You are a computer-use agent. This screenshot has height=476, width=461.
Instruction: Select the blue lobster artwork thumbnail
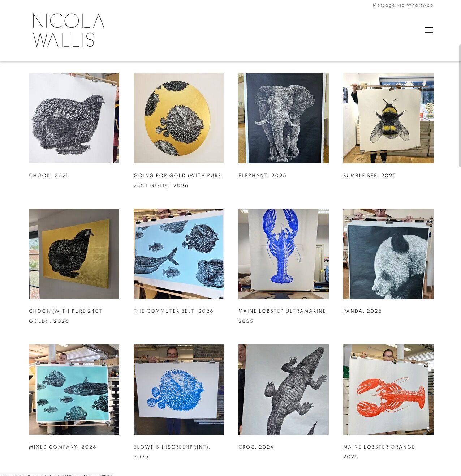click(x=284, y=254)
